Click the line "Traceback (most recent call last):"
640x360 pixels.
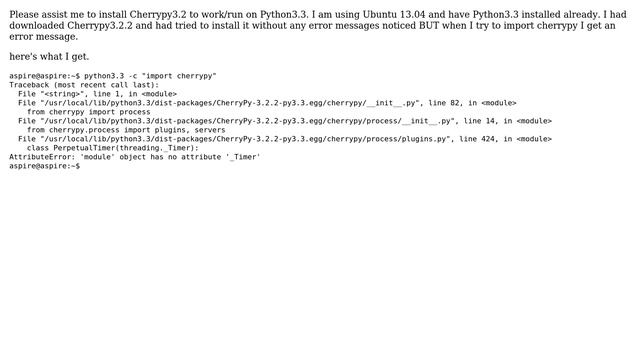point(84,85)
